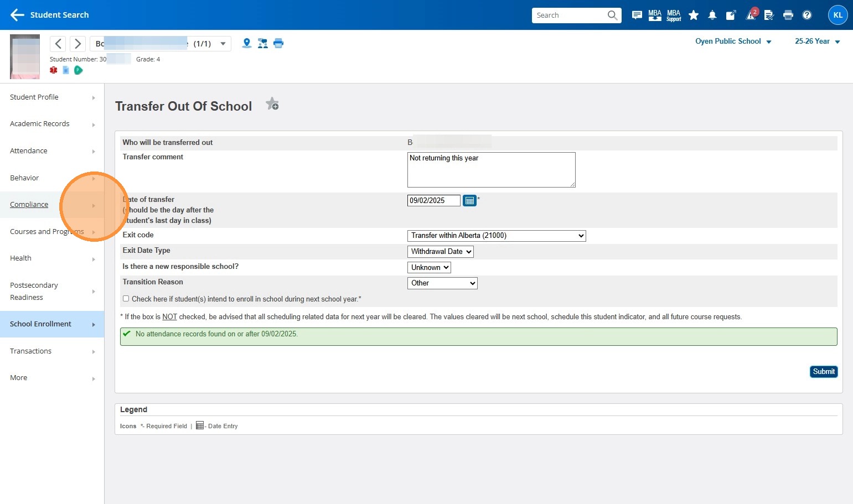
Task: Click the student map location pin icon
Action: pos(247,43)
